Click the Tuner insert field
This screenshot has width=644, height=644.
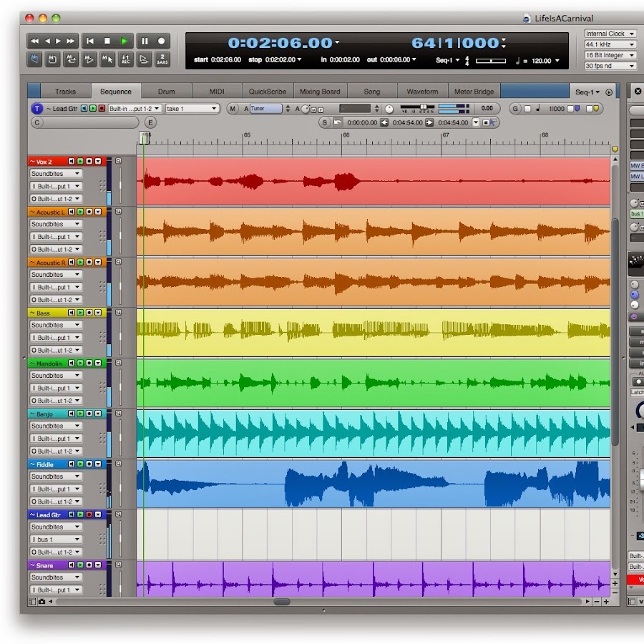point(266,109)
